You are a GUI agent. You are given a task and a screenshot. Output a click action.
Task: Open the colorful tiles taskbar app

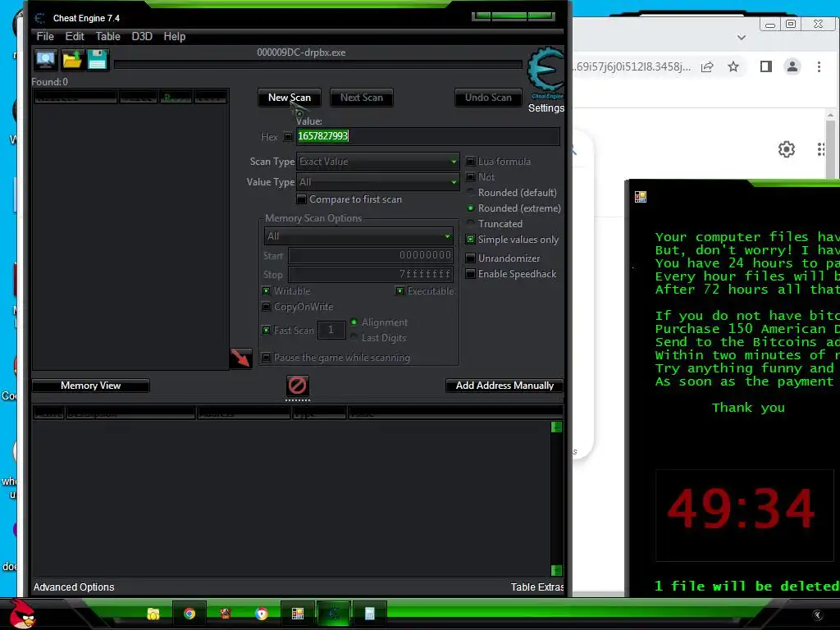tap(297, 614)
